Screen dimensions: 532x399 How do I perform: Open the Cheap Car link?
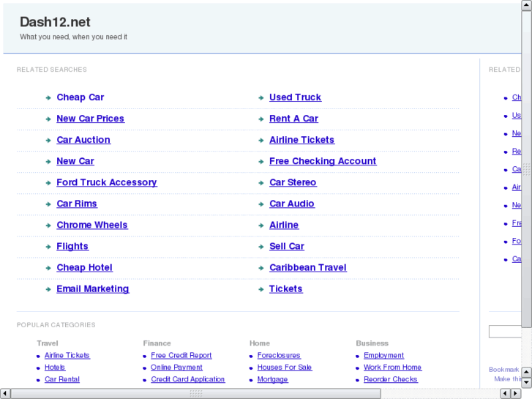pyautogui.click(x=80, y=97)
